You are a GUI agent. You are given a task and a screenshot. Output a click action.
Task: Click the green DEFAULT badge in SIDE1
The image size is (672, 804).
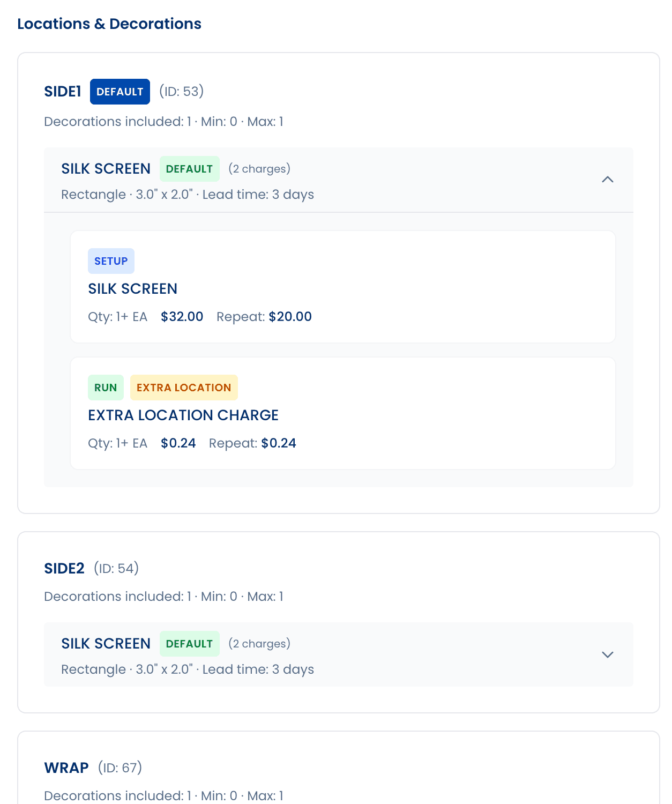[x=189, y=169]
